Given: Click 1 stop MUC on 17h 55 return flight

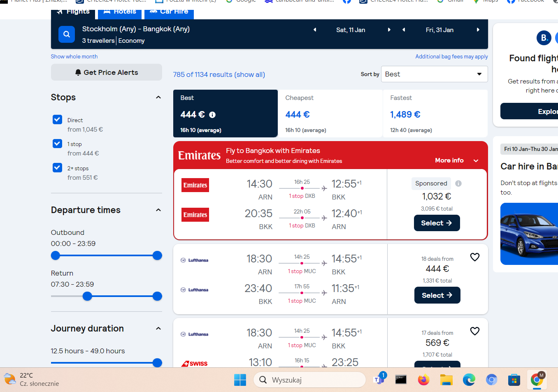Looking at the screenshot, I should (x=302, y=301).
